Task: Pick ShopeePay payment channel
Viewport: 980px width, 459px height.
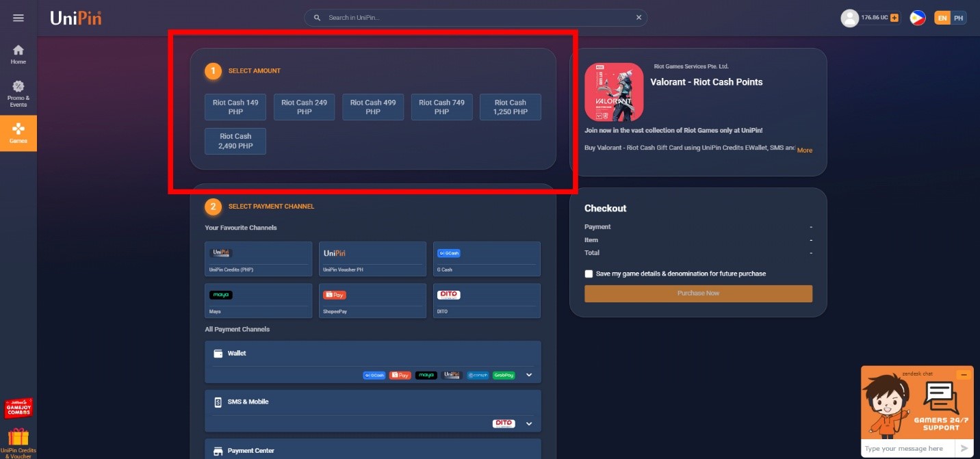Action: coord(372,300)
